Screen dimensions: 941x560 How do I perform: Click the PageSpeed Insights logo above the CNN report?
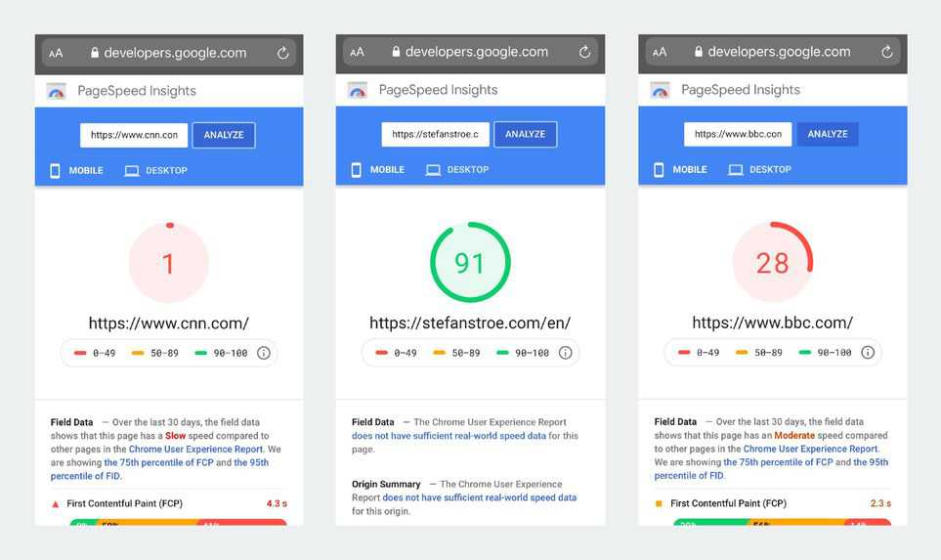pos(57,91)
